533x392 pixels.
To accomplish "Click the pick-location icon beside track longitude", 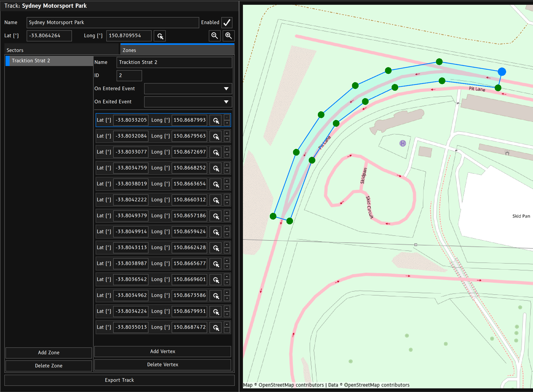I will [160, 36].
